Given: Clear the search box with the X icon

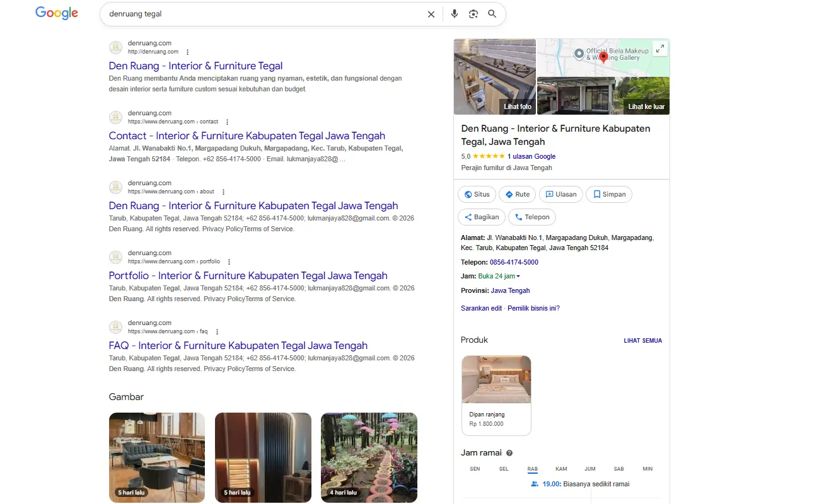Looking at the screenshot, I should (x=431, y=14).
